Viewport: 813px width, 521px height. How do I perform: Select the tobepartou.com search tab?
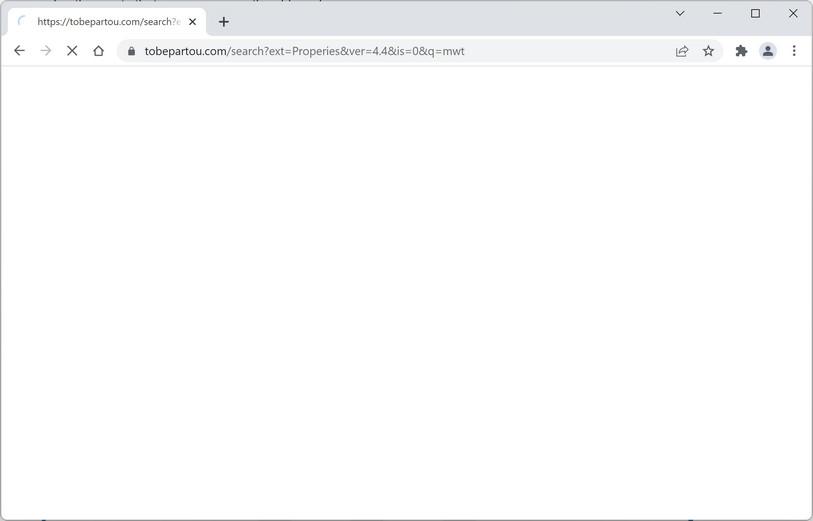pos(107,22)
